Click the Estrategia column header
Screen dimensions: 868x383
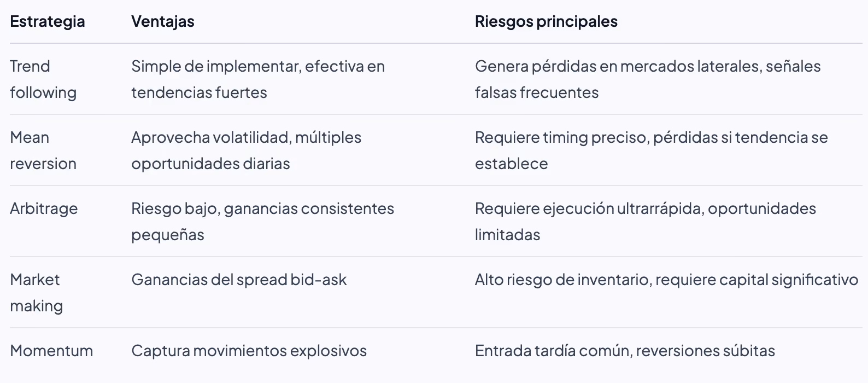[48, 22]
